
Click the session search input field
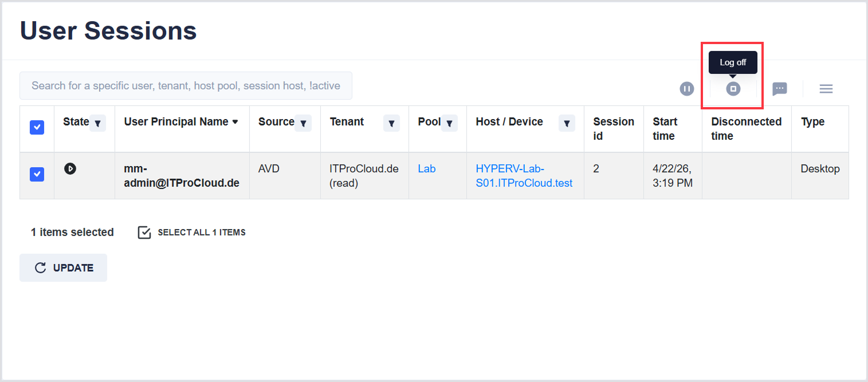point(186,86)
